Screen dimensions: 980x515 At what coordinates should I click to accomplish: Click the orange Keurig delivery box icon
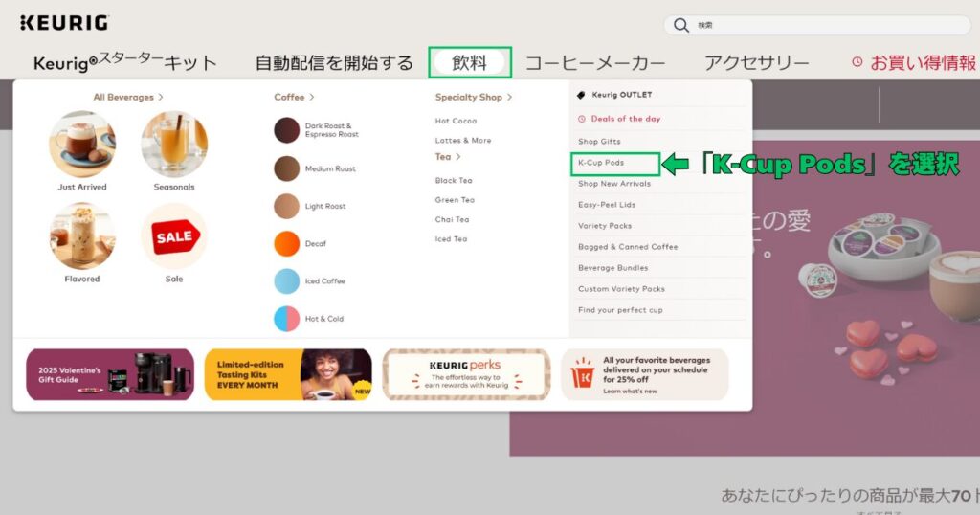[583, 373]
